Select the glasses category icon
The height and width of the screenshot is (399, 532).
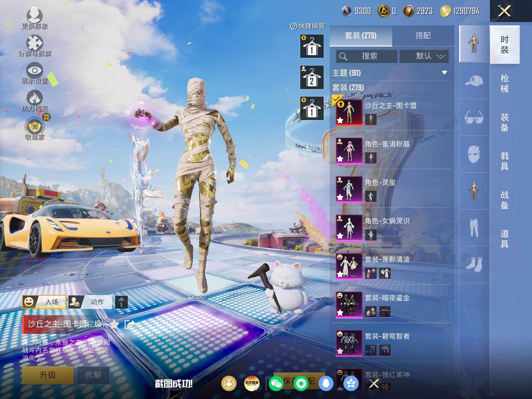pyautogui.click(x=474, y=117)
